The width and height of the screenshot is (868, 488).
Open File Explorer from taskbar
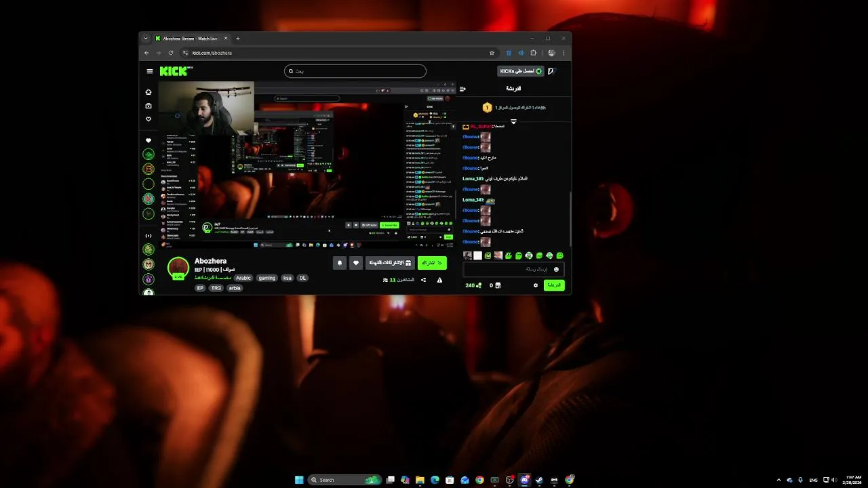tap(420, 480)
